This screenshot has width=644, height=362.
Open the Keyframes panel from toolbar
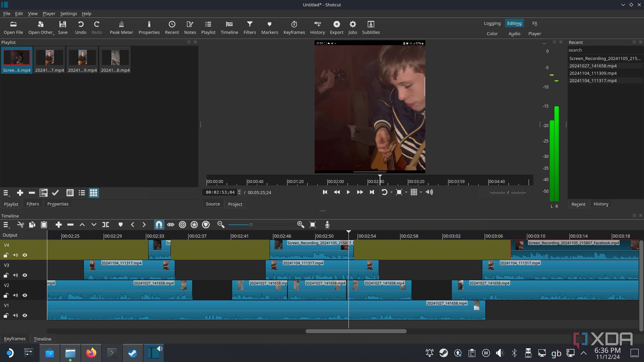[294, 27]
